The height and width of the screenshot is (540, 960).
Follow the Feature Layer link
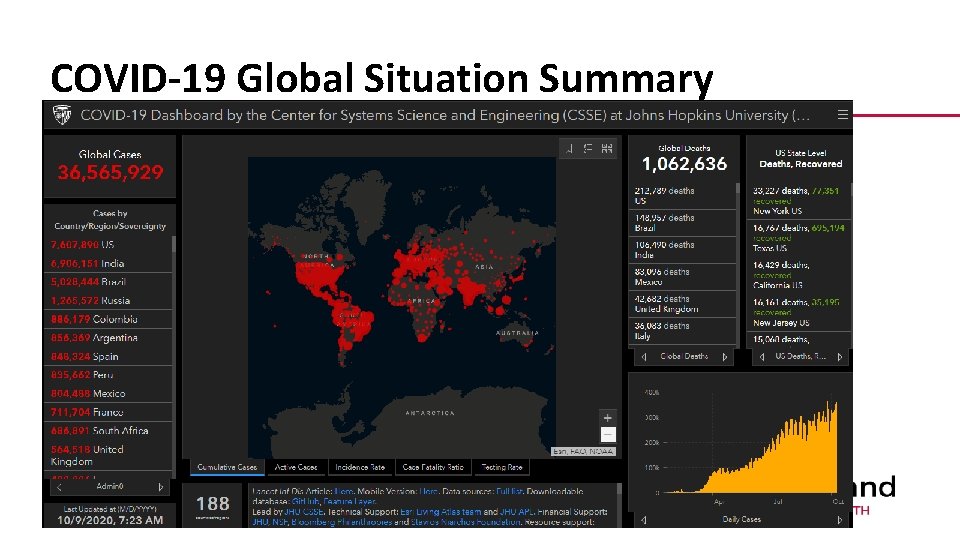pos(350,501)
